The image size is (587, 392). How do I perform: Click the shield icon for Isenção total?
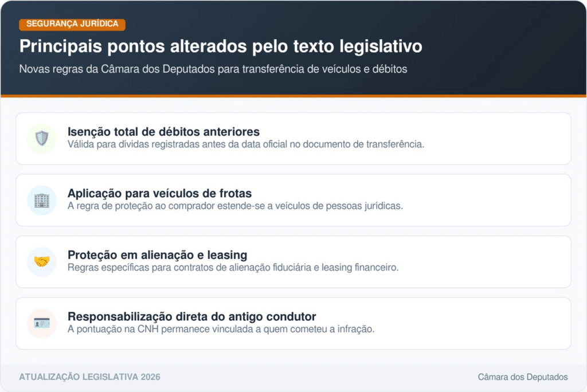coord(41,138)
